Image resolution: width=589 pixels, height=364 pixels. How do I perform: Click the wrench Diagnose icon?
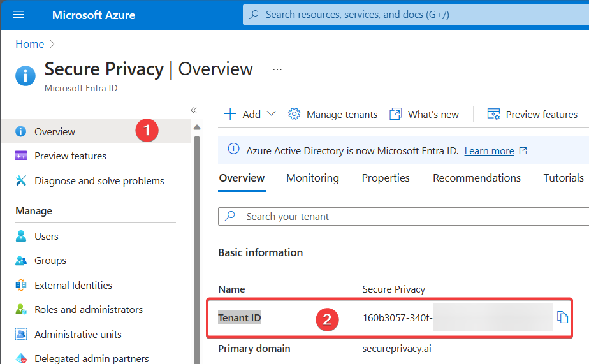[20, 180]
